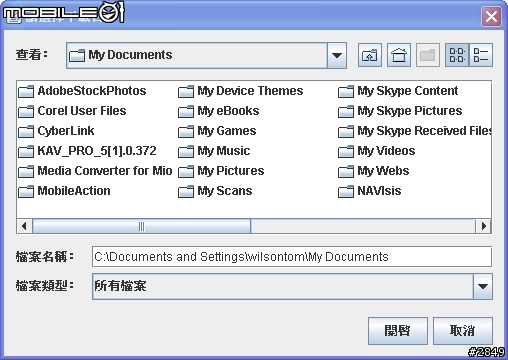
Task: Click the My Skype Received Files folder icon
Action: (346, 131)
